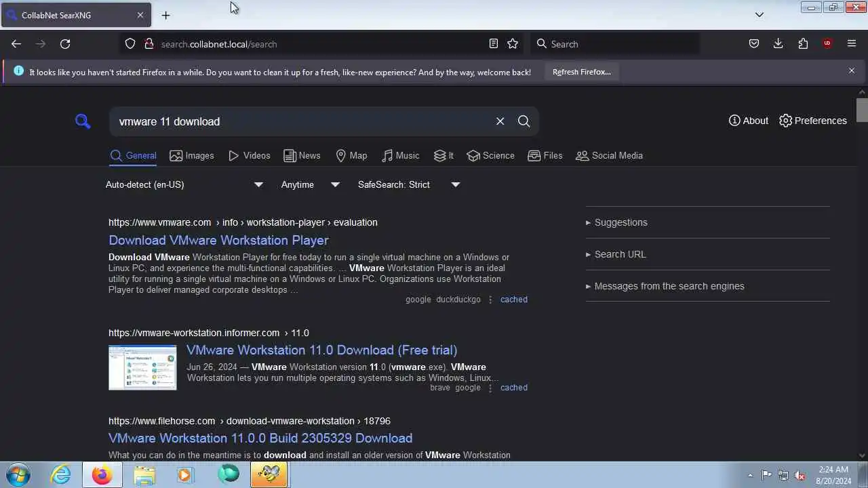Open Preferences
The width and height of the screenshot is (868, 488).
click(813, 121)
